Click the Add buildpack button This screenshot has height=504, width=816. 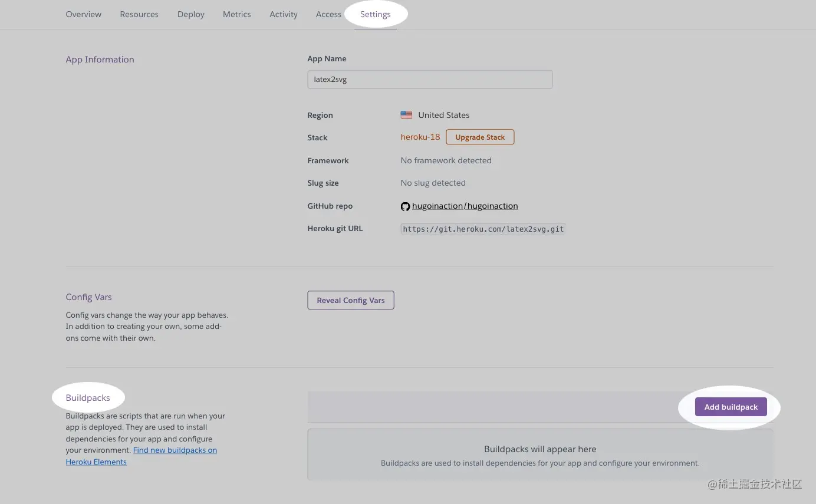[x=731, y=407]
